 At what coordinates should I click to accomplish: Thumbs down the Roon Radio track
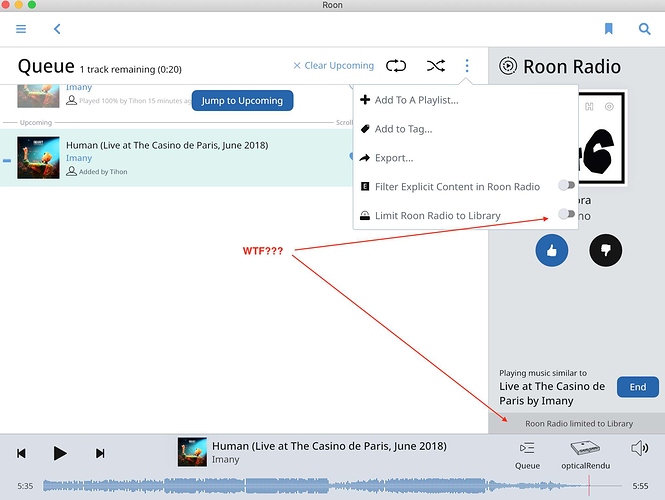click(x=606, y=250)
